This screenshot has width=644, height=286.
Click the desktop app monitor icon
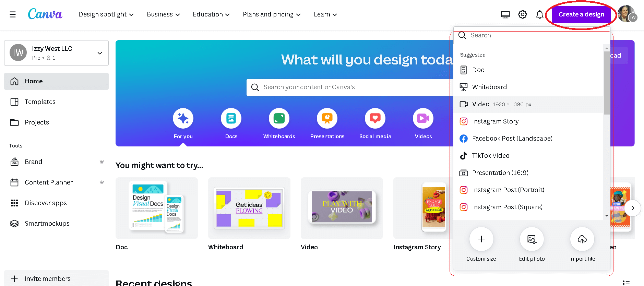pyautogui.click(x=505, y=14)
